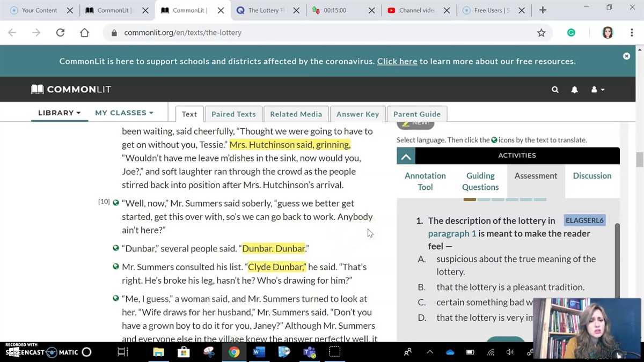This screenshot has width=644, height=362.
Task: Switch to the Channel video YouTube tab
Action: point(416,10)
